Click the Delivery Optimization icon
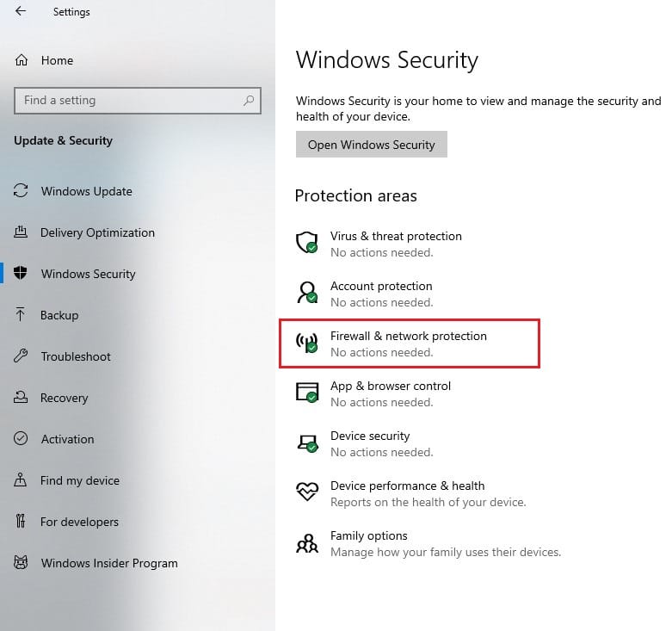672x631 pixels. coord(21,232)
